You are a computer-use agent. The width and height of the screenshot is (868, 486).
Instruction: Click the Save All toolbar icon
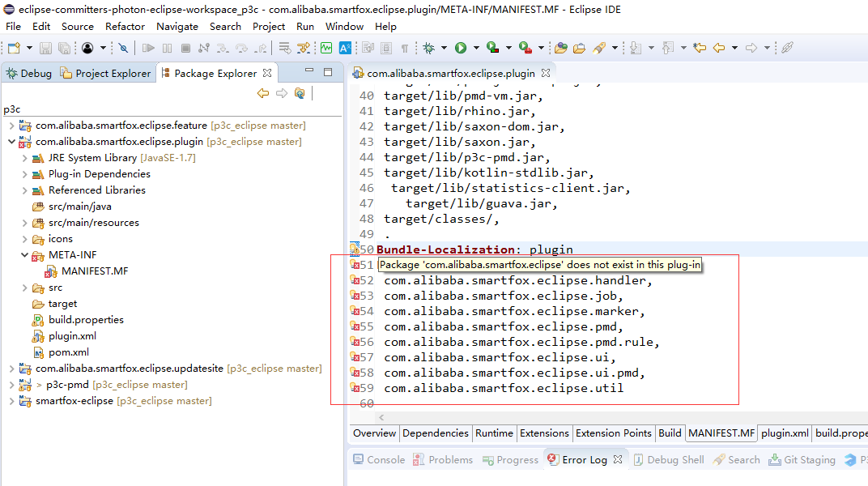point(64,48)
